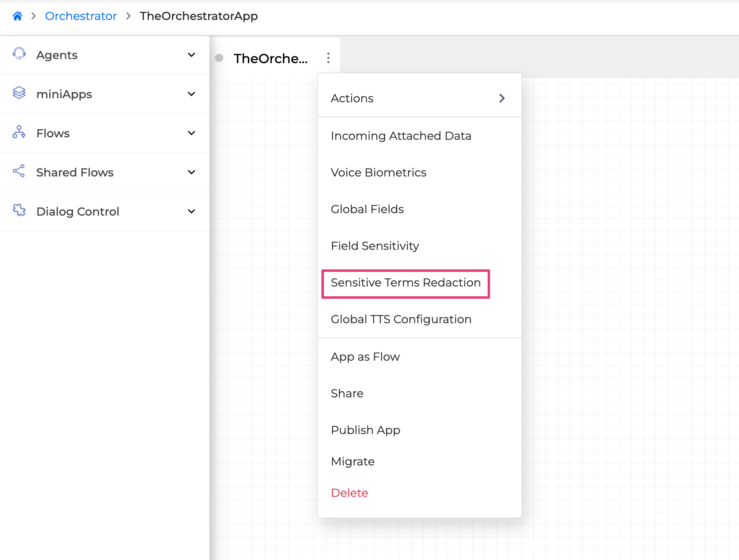Viewport: 739px width, 560px height.
Task: Click the gray status dot on tab
Action: coord(219,58)
